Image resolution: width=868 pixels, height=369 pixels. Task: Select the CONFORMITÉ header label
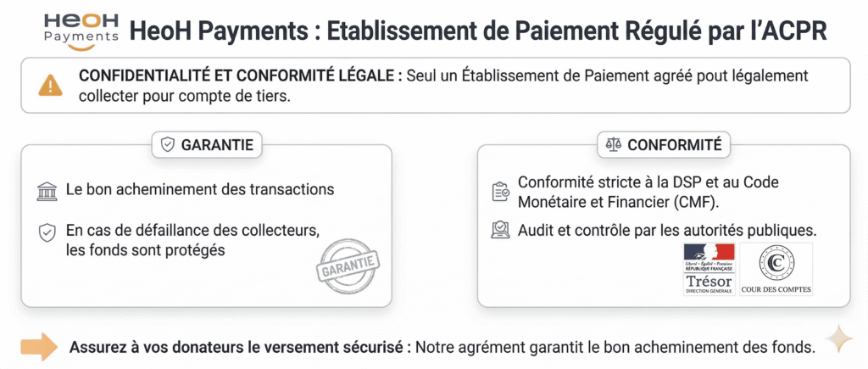tap(674, 145)
